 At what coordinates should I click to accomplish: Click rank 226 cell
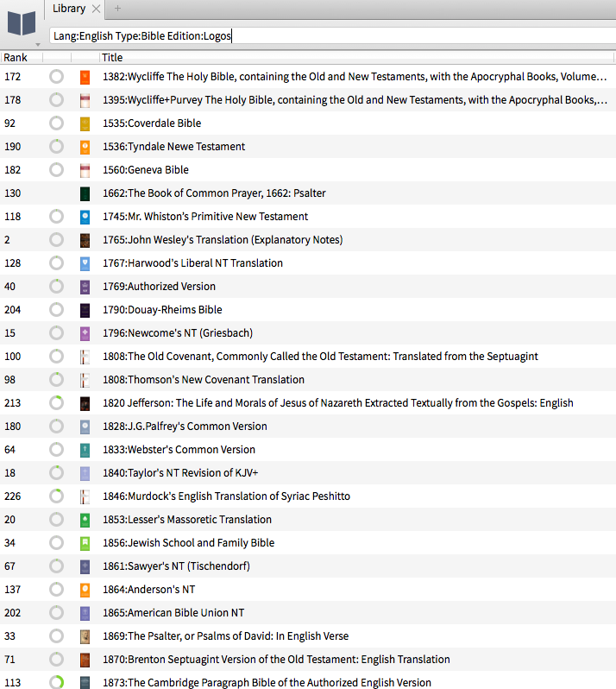(13, 496)
